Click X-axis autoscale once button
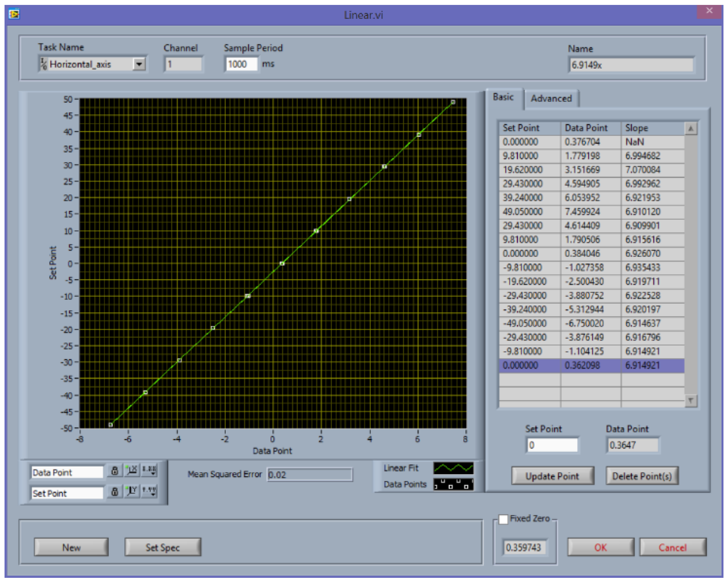 tap(132, 471)
